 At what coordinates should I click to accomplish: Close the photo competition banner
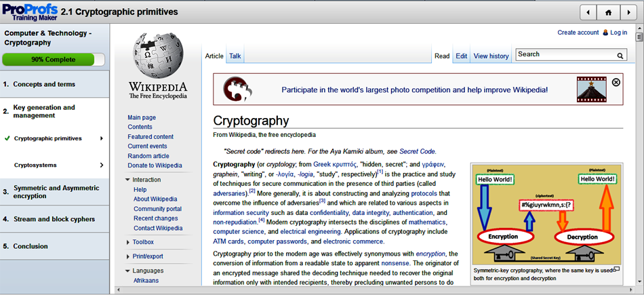pos(616,82)
